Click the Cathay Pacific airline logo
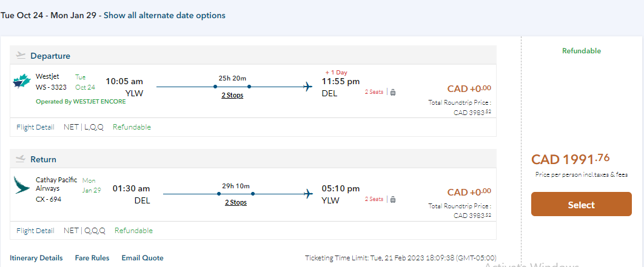644x267 pixels. click(x=22, y=185)
